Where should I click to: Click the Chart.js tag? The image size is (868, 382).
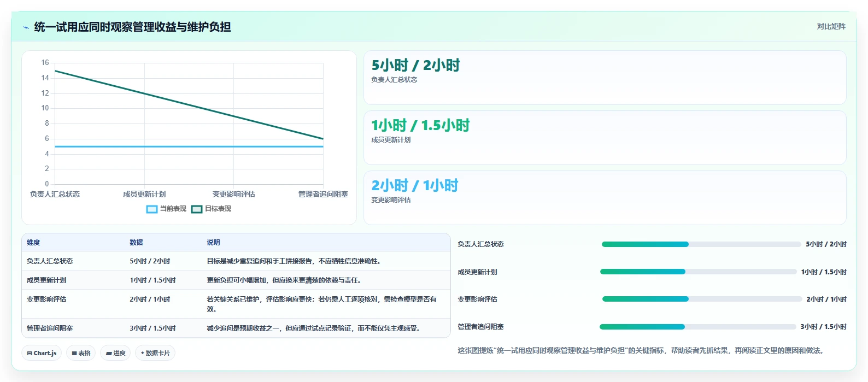pos(42,353)
